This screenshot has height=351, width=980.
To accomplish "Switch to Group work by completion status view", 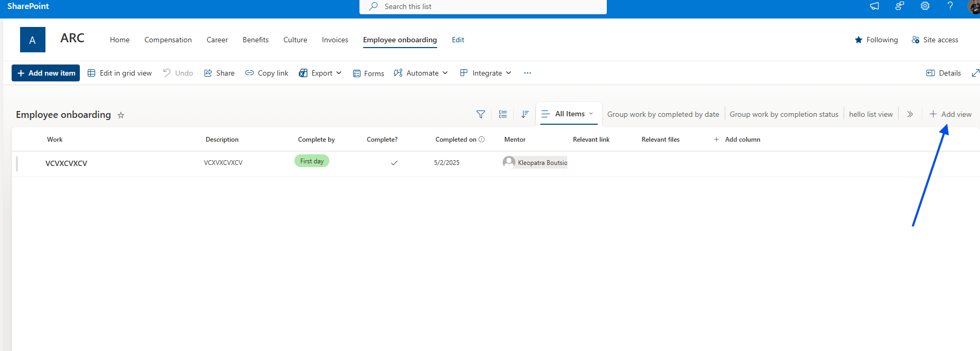I will click(784, 114).
